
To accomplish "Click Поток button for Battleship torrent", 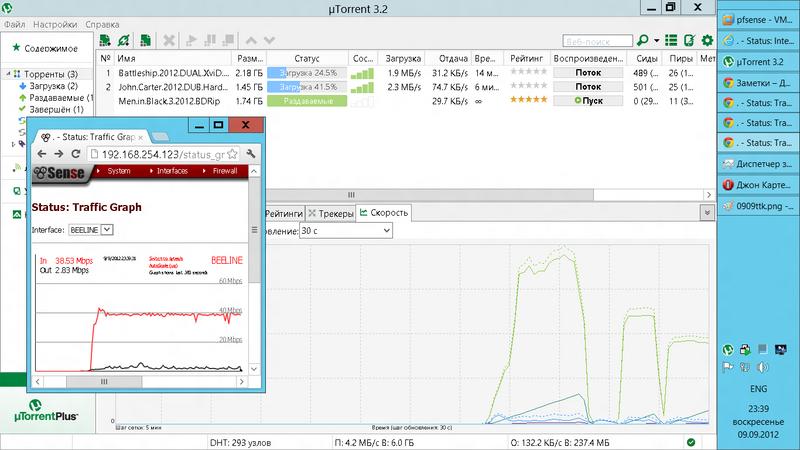I will point(588,73).
